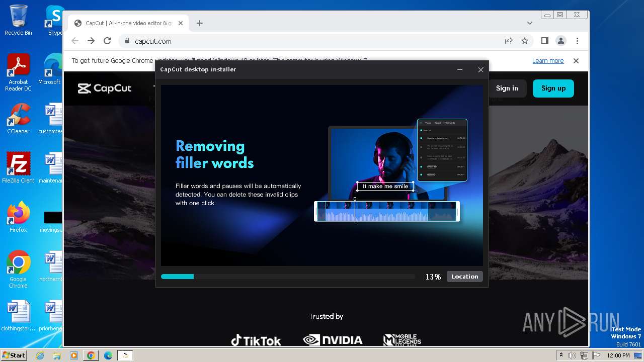Open Chrome three-dot menu
Image resolution: width=644 pixels, height=362 pixels.
pyautogui.click(x=577, y=41)
